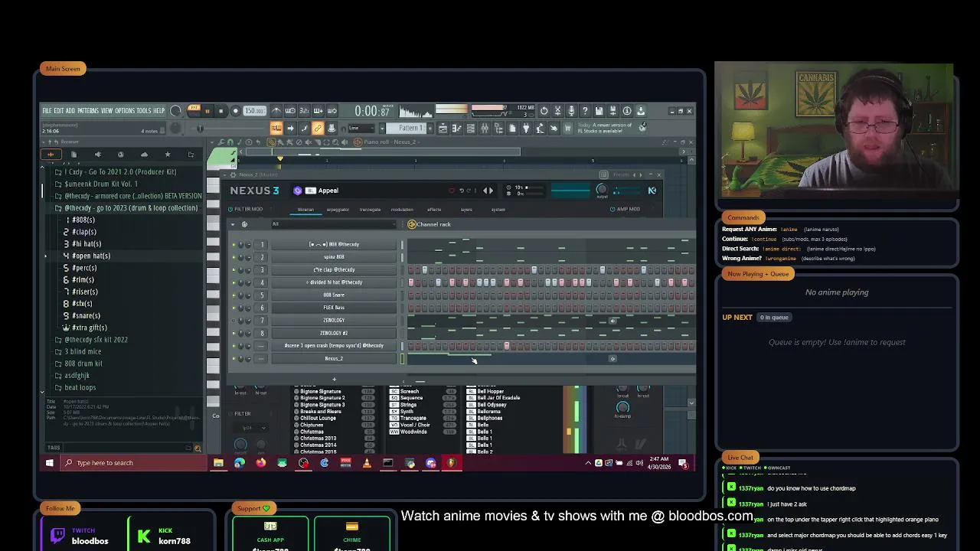Image resolution: width=980 pixels, height=551 pixels.
Task: Open Firefox from taskbar
Action: coord(261,463)
